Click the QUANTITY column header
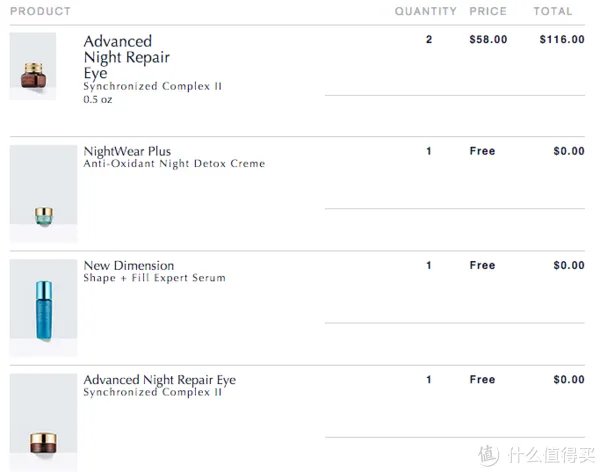 click(425, 12)
